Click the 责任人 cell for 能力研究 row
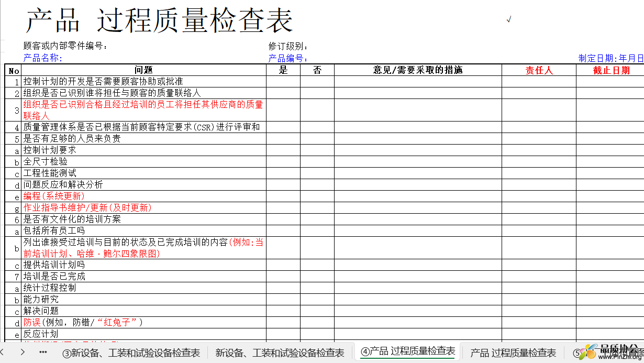Viewport: 644px width, 363px height. (539, 300)
